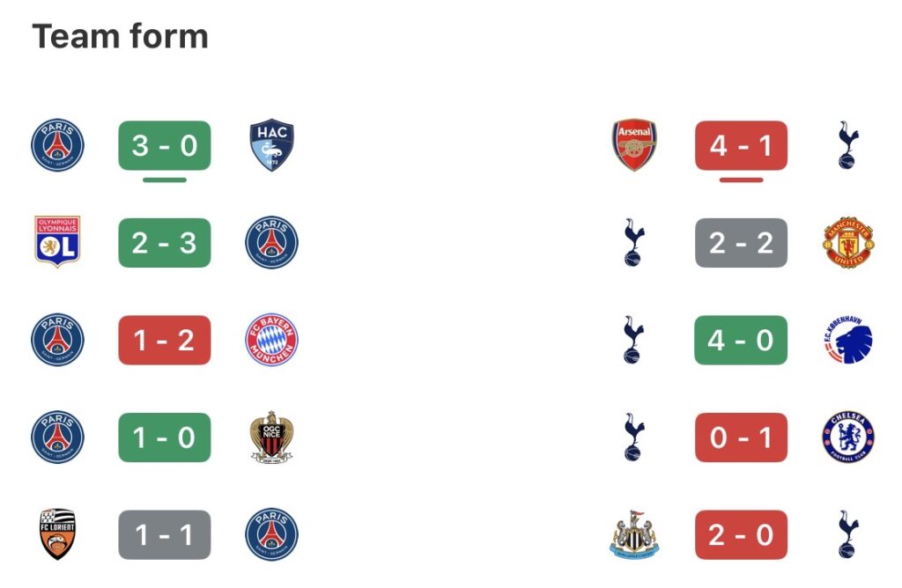Open the Tottenham 2 - 2 Manchester United draw
902x588 pixels.
click(x=741, y=242)
